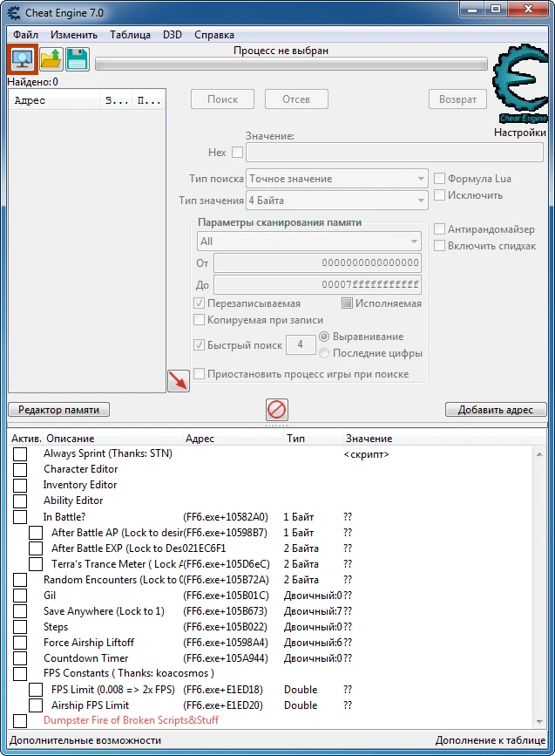Activate Always Sprint script checkbox
Screen dimensions: 555x756
pos(20,454)
